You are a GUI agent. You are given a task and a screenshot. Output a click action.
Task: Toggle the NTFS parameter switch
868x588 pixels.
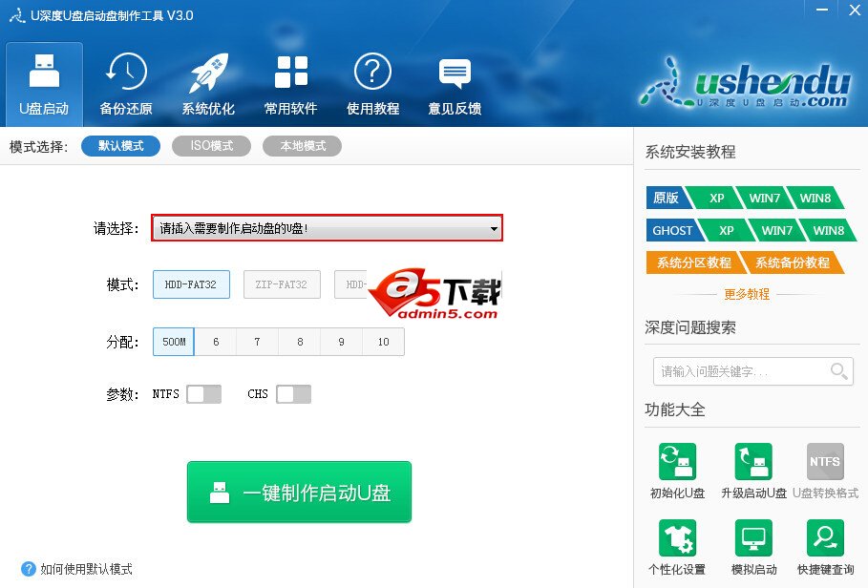click(x=204, y=393)
